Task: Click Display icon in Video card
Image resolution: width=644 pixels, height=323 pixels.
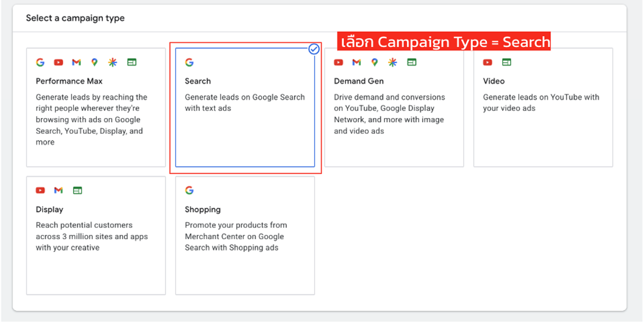Action: tap(506, 62)
